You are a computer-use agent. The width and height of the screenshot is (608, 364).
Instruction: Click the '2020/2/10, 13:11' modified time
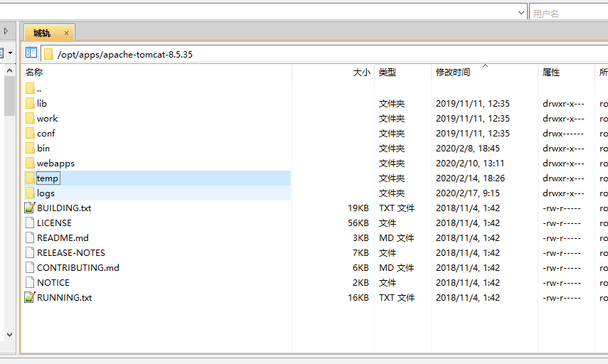(x=470, y=164)
